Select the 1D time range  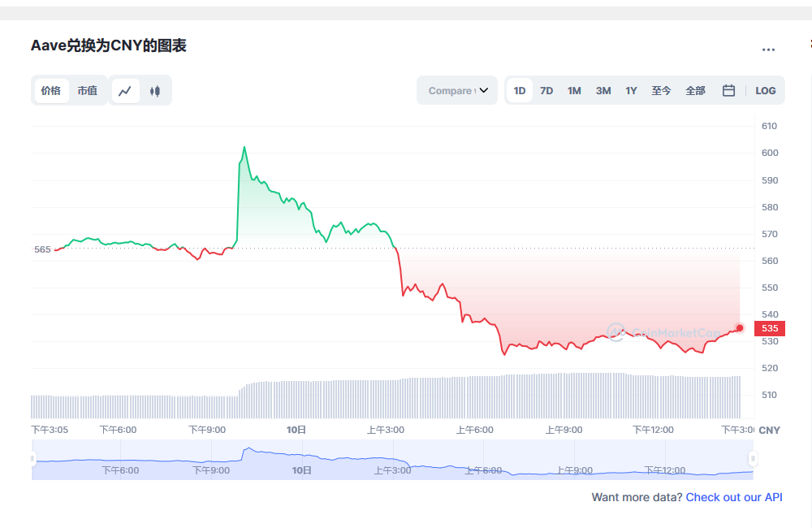click(520, 91)
